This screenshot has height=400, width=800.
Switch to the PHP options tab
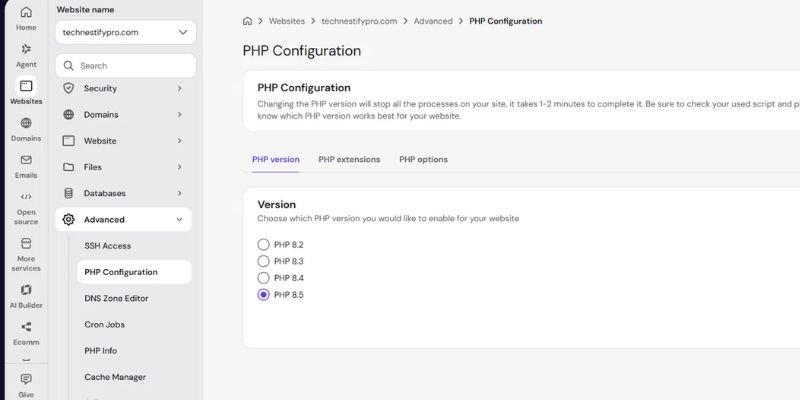[423, 159]
